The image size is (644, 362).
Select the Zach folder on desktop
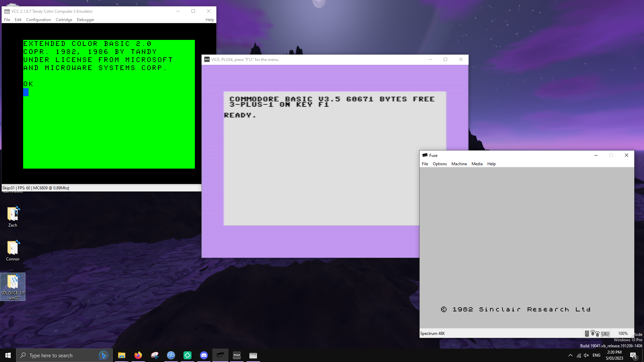13,217
